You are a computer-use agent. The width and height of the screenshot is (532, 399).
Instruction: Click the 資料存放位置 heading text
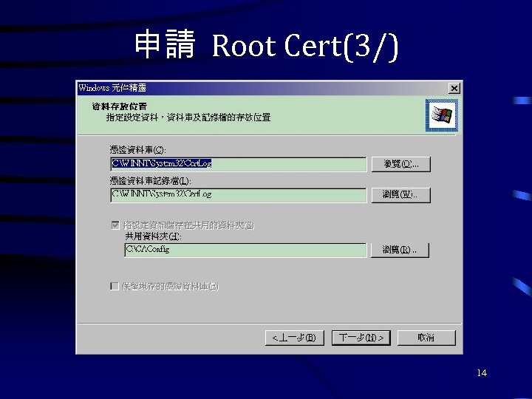click(x=120, y=106)
